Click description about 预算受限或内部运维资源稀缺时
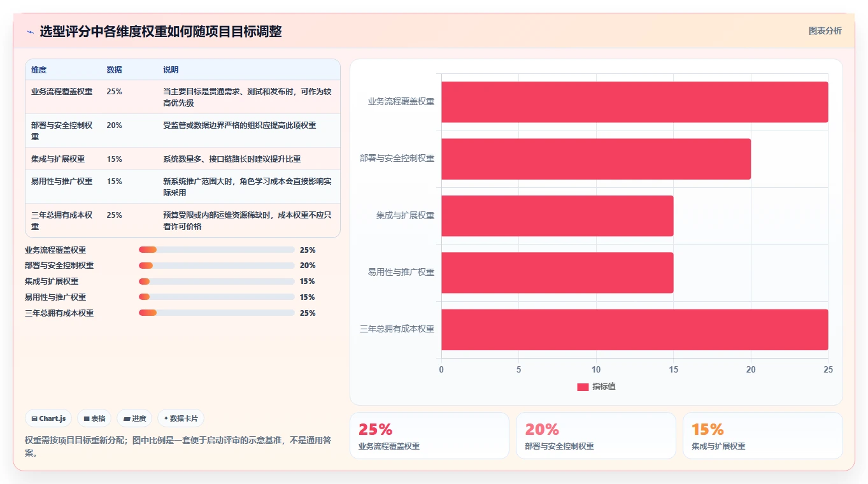Screen dimensions: 868x484 click(x=248, y=220)
